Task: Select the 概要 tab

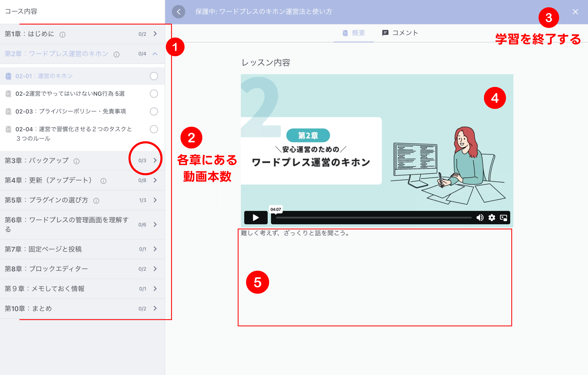Action: click(x=354, y=33)
